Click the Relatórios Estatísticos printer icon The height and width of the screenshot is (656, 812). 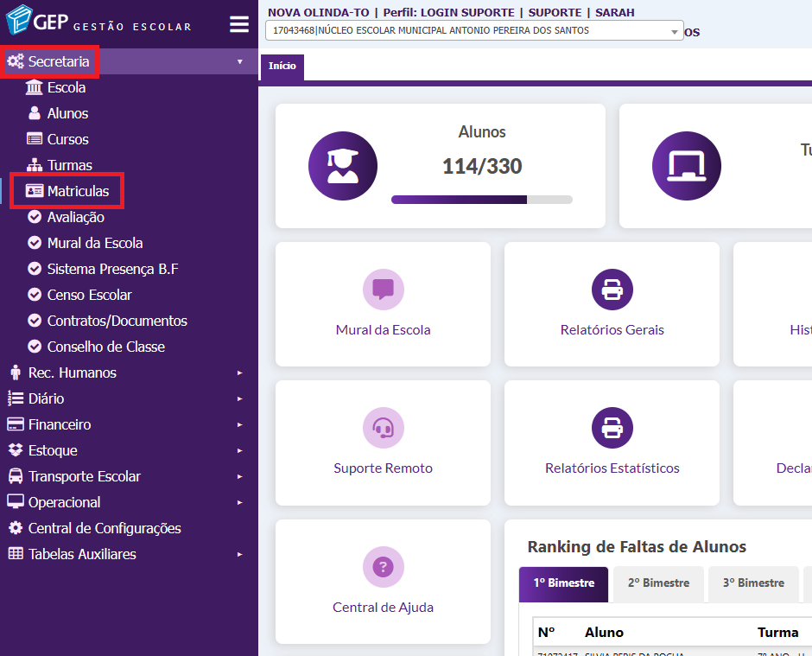(612, 427)
